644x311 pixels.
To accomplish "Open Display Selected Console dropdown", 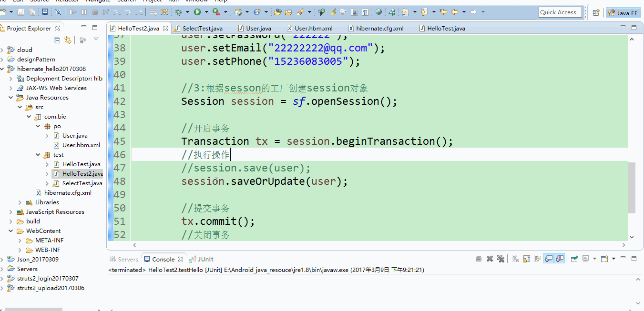I will click(x=594, y=259).
